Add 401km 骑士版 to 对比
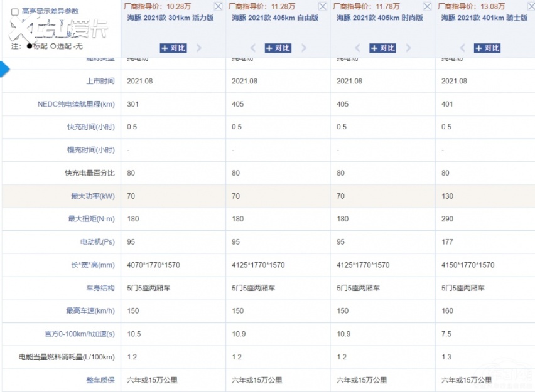 click(487, 48)
